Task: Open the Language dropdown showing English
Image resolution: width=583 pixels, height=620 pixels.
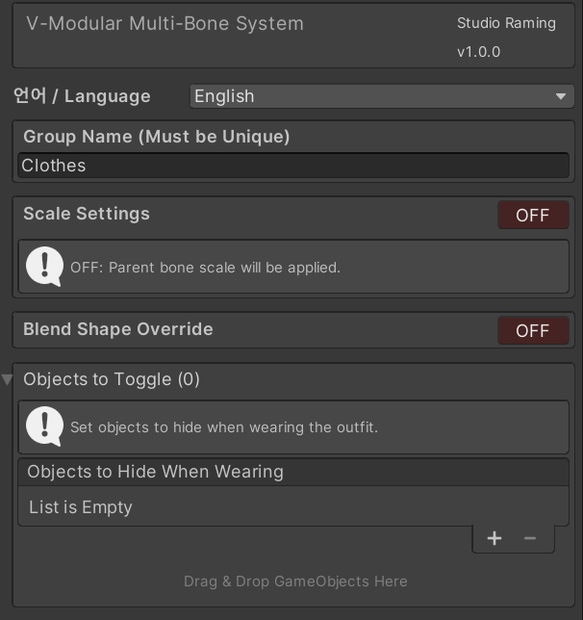Action: (382, 96)
